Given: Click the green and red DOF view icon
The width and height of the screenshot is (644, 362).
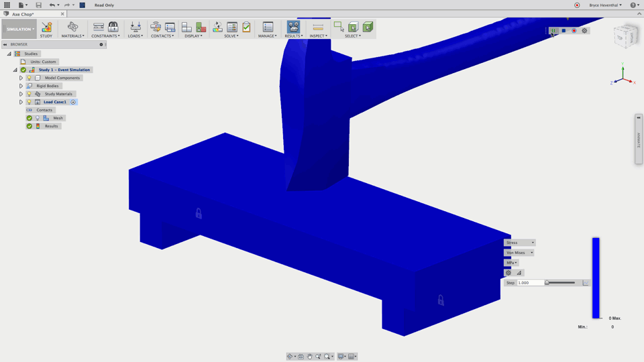Looking at the screenshot, I should click(201, 27).
